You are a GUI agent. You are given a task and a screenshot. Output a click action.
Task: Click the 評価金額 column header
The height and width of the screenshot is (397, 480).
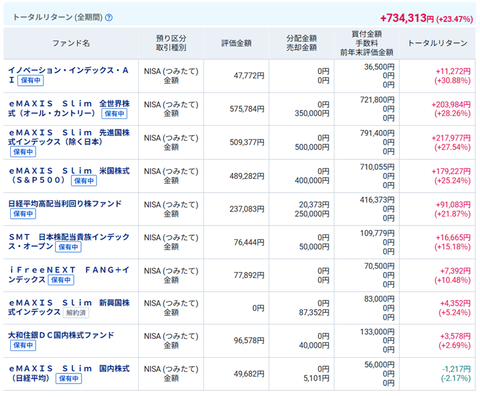pos(236,43)
